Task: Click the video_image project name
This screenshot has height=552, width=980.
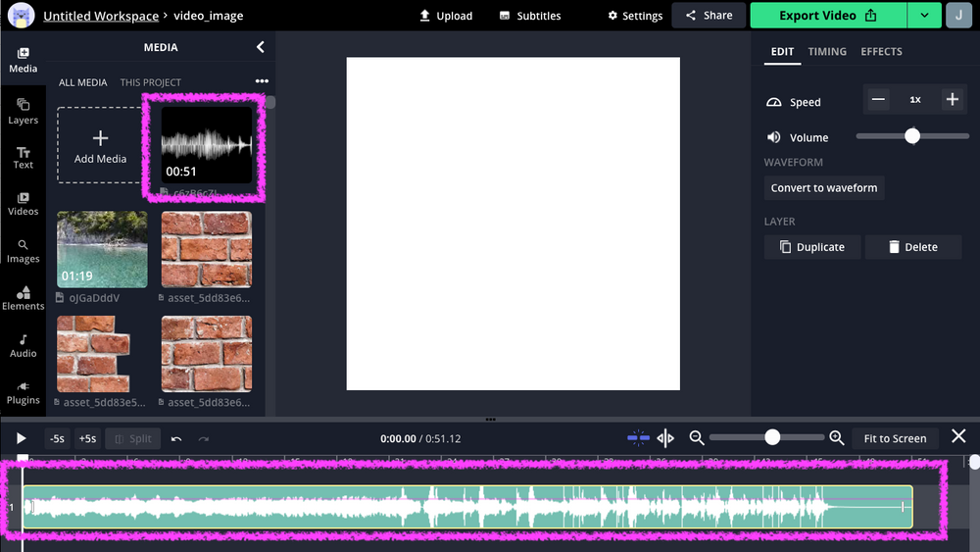Action: click(208, 16)
